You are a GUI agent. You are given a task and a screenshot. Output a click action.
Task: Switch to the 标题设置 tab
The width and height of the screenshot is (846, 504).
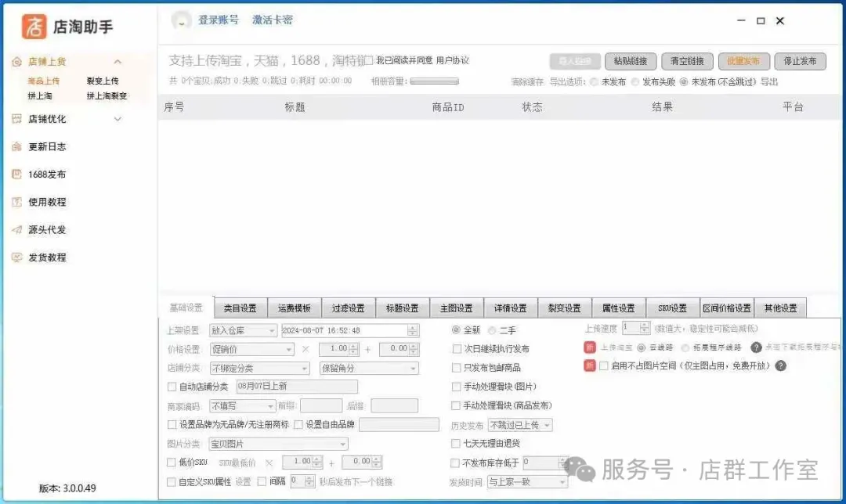(x=403, y=308)
